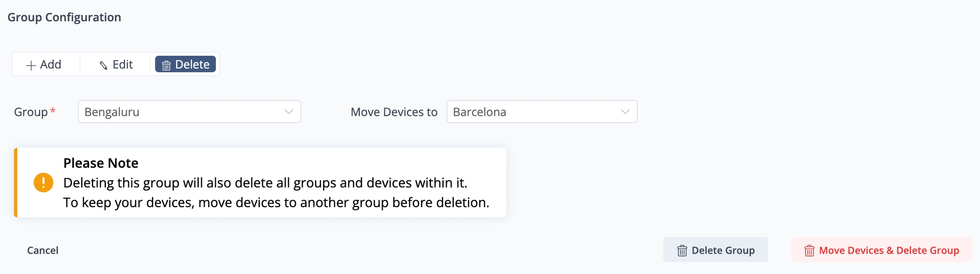Click the orange warning exclamation icon
Viewport: 980px width, 274px height.
click(43, 183)
